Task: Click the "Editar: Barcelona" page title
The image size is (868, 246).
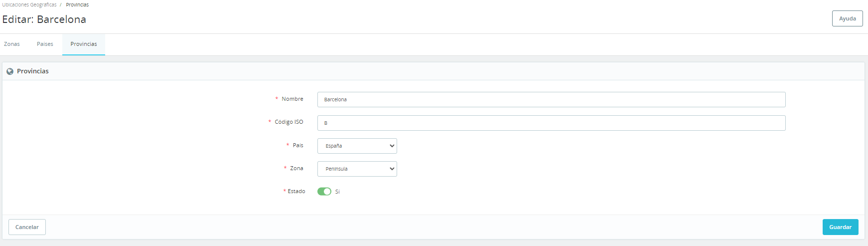Action: [44, 19]
